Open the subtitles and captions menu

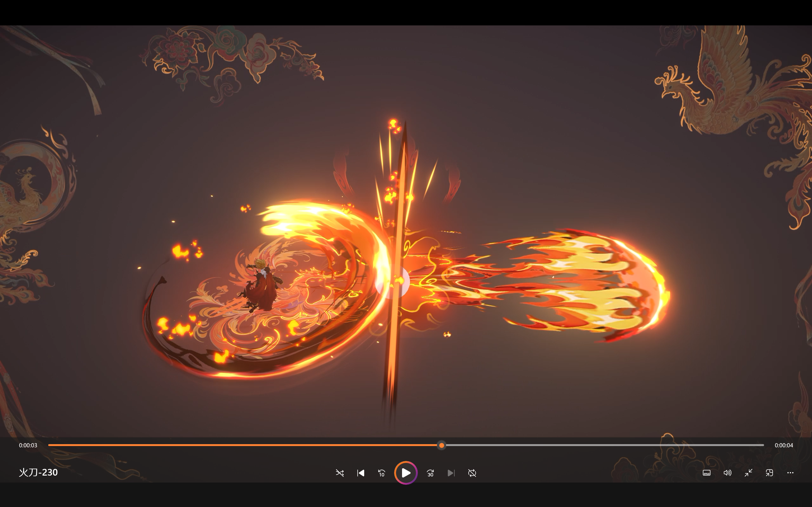point(706,473)
